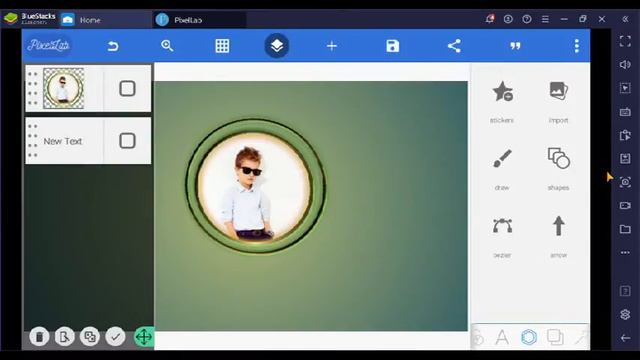Open the quotes icon
This screenshot has height=360, width=640.
coord(516,46)
